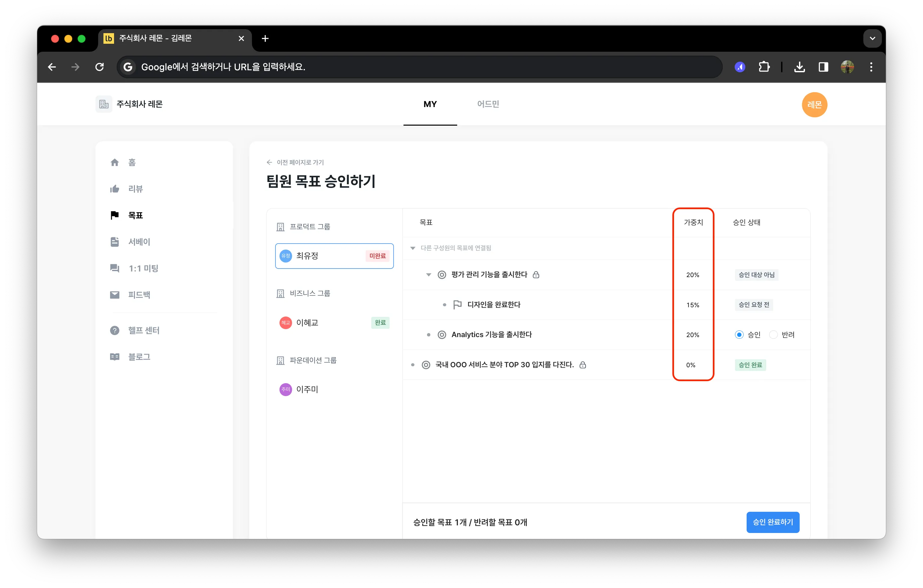Screen dimensions: 923x588
Task: Open the 서베이 document icon
Action: tap(115, 242)
